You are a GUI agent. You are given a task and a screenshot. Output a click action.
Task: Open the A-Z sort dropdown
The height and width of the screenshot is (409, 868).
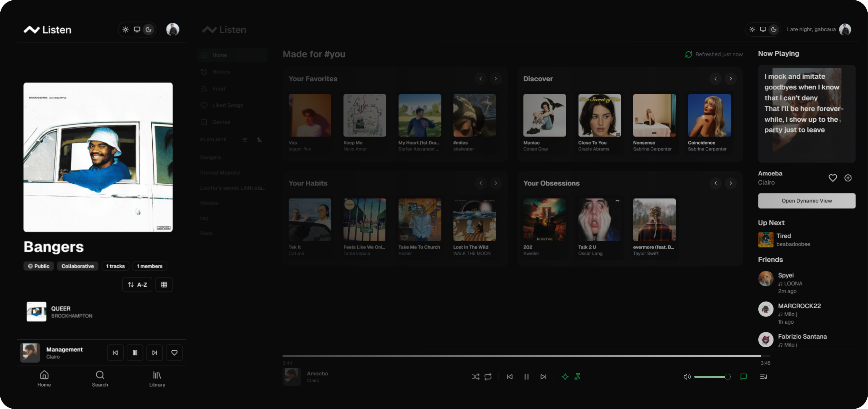point(137,285)
